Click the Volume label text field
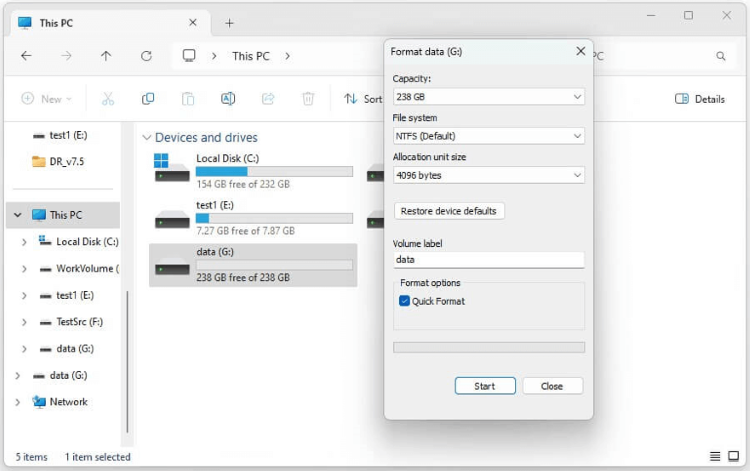Screen dimensions: 750x471 [x=488, y=260]
